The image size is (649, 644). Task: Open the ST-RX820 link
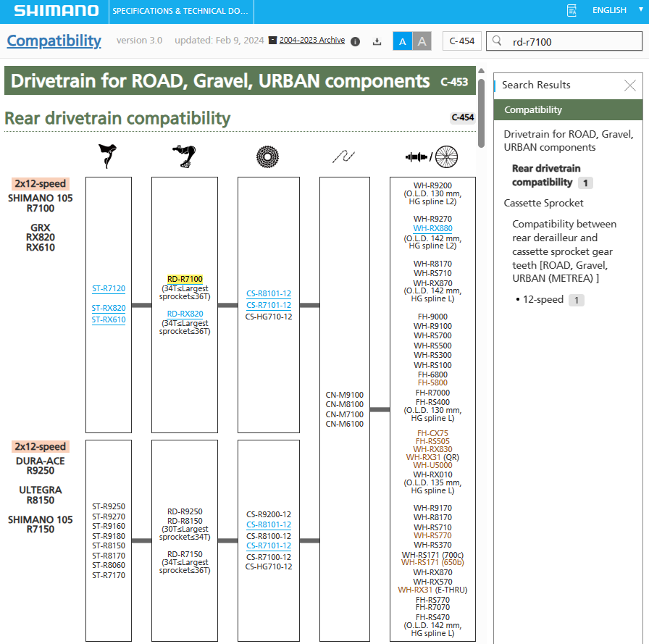109,308
